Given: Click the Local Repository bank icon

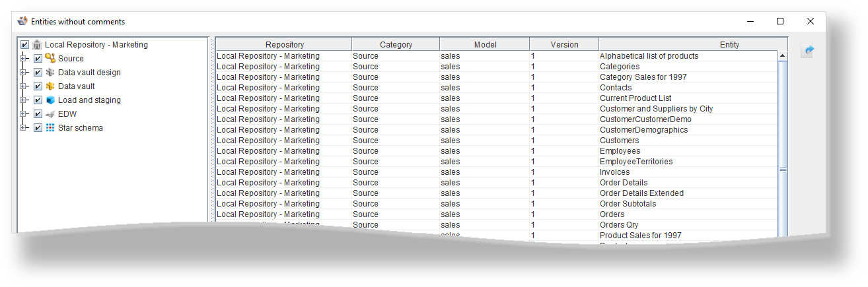Looking at the screenshot, I should pos(37,45).
